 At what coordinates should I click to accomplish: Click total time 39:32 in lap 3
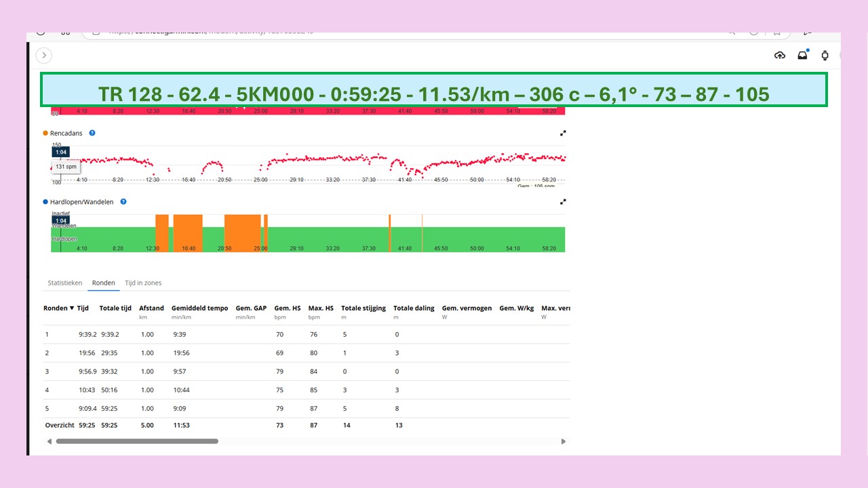(109, 371)
